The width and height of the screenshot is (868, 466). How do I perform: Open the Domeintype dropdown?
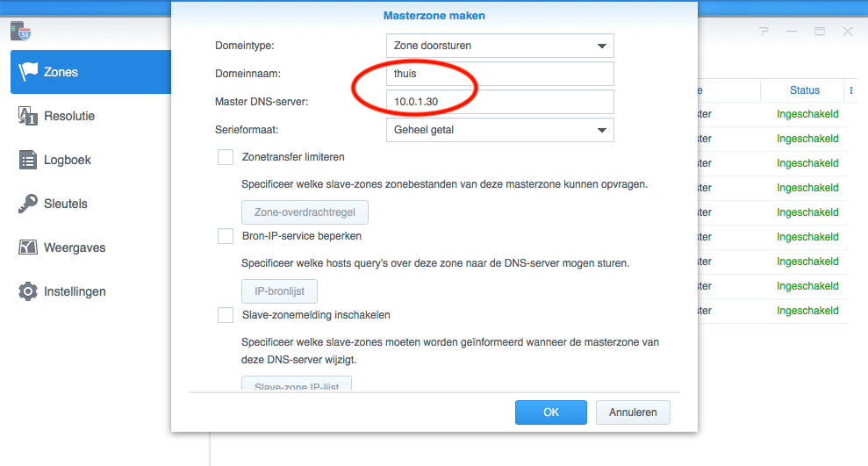pyautogui.click(x=500, y=46)
